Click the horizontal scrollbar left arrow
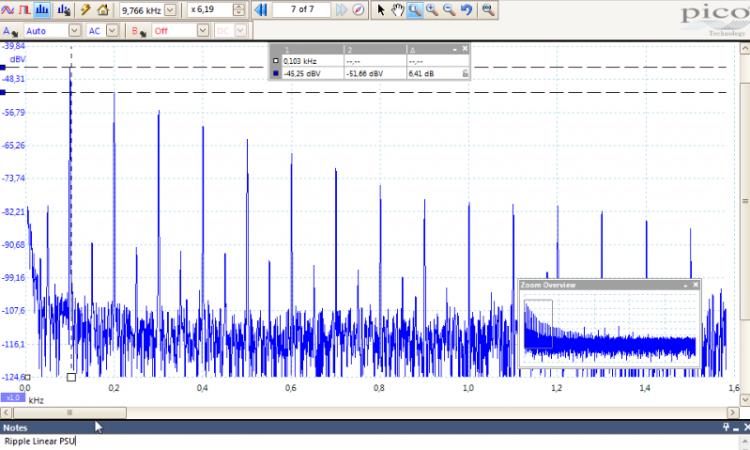The height and width of the screenshot is (450, 750). click(6, 412)
